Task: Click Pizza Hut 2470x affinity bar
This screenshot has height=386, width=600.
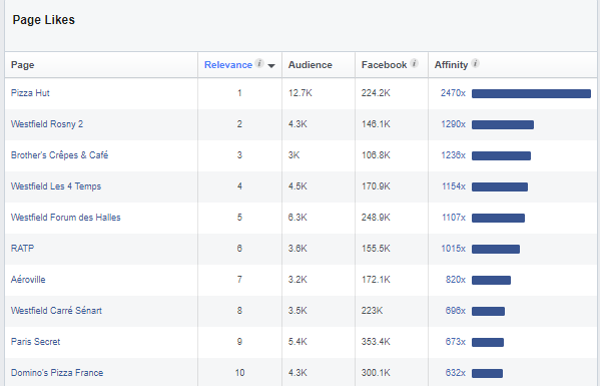Action: click(531, 93)
